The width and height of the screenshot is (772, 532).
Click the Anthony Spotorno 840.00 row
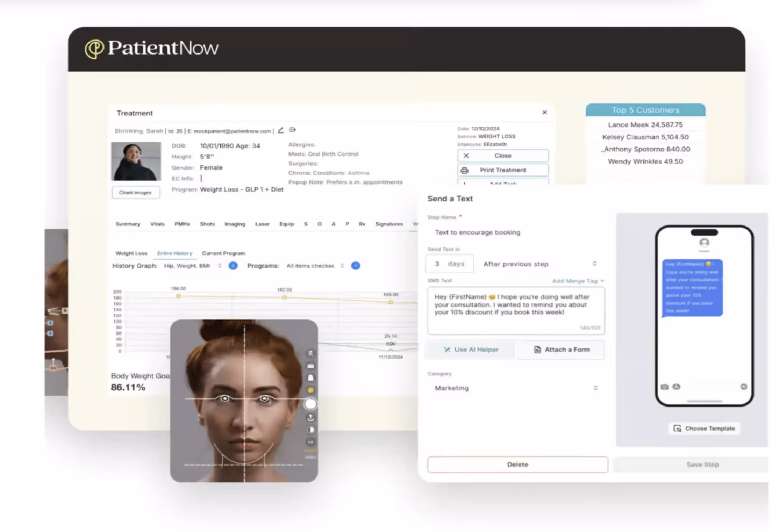tap(645, 149)
